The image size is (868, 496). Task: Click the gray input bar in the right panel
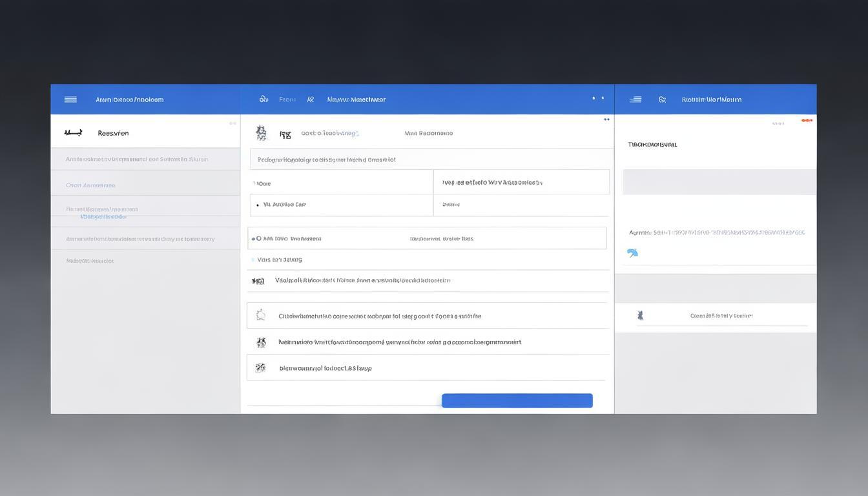point(719,182)
